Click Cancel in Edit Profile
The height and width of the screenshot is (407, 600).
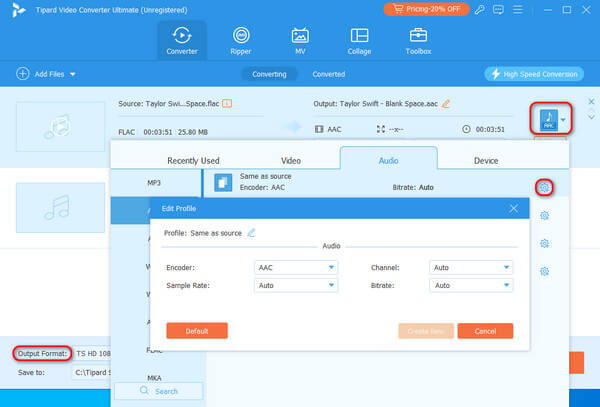485,331
